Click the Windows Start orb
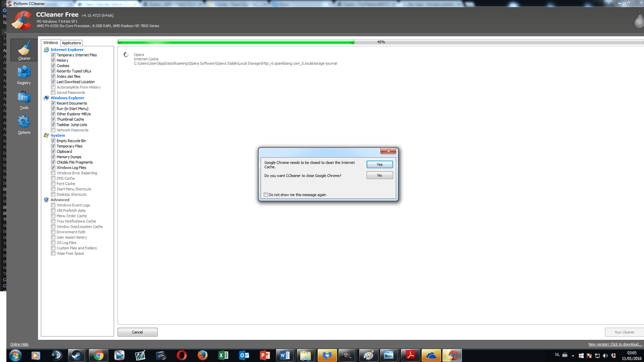 [15, 355]
